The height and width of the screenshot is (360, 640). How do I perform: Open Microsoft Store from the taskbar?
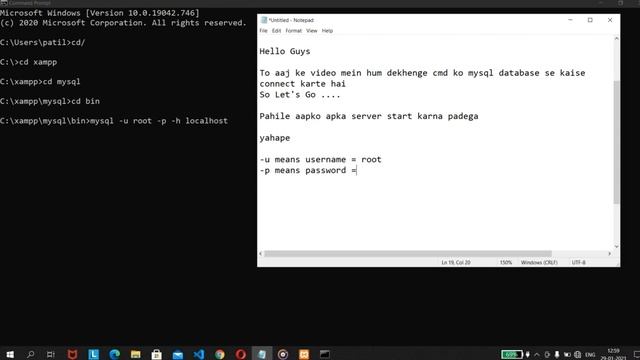(157, 354)
